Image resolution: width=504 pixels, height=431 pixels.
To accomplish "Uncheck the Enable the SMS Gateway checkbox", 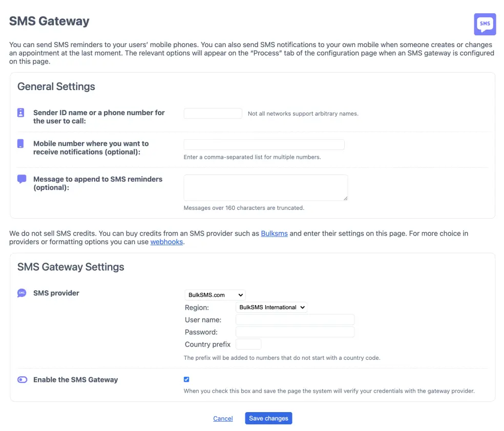I will pyautogui.click(x=186, y=379).
